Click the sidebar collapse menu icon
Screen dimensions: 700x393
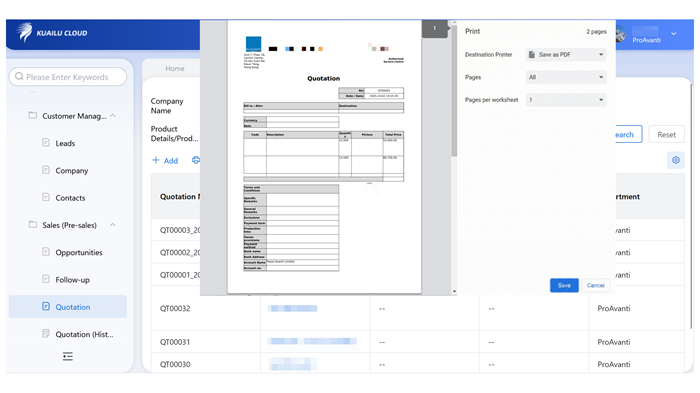pos(67,356)
